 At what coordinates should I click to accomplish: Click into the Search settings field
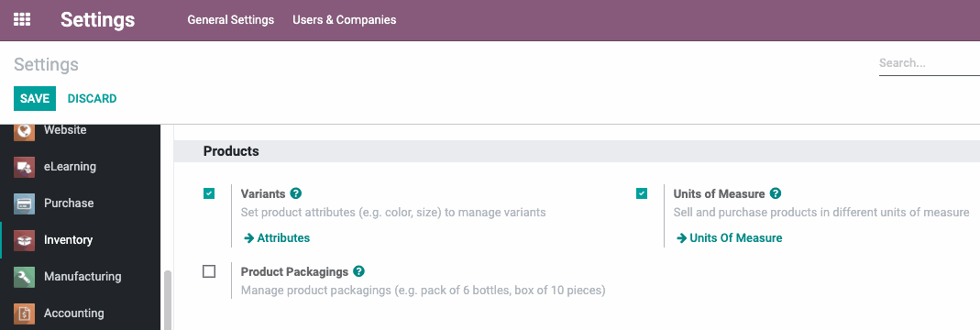[929, 63]
